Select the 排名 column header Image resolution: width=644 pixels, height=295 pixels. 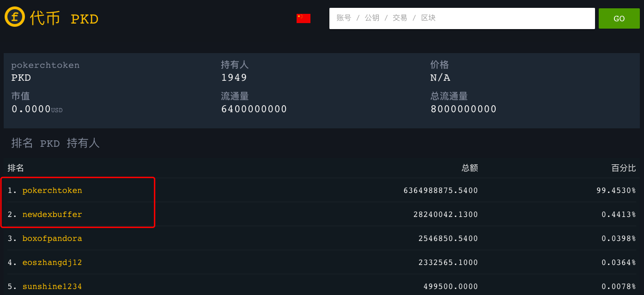(x=16, y=168)
